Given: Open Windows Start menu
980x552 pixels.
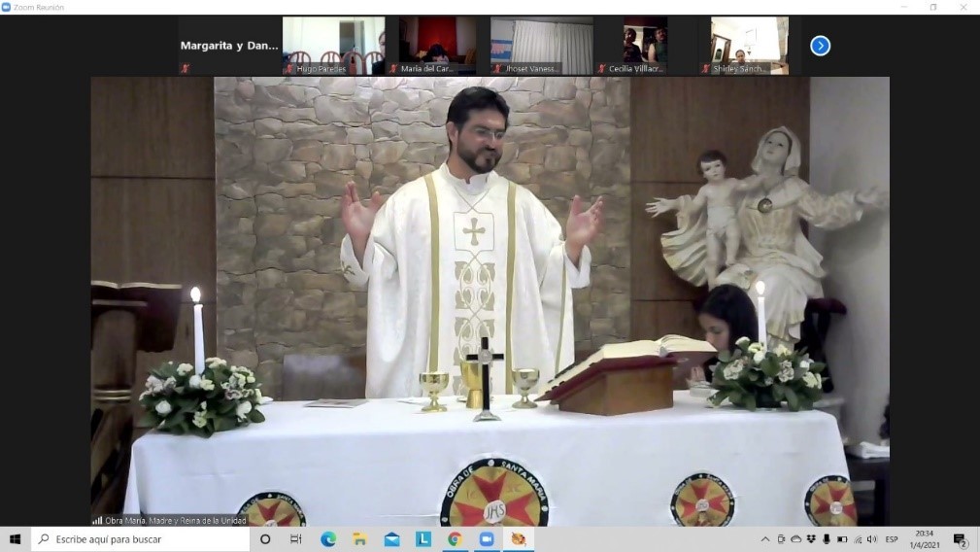Looking at the screenshot, I should (x=15, y=539).
